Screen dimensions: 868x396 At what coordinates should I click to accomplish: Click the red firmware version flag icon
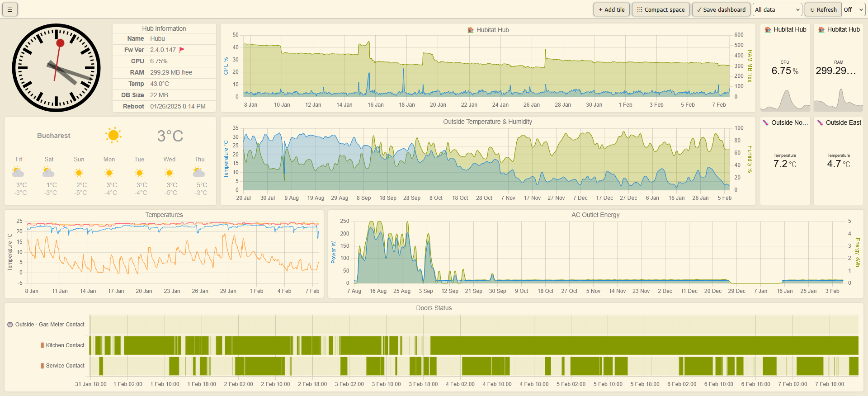(x=182, y=50)
